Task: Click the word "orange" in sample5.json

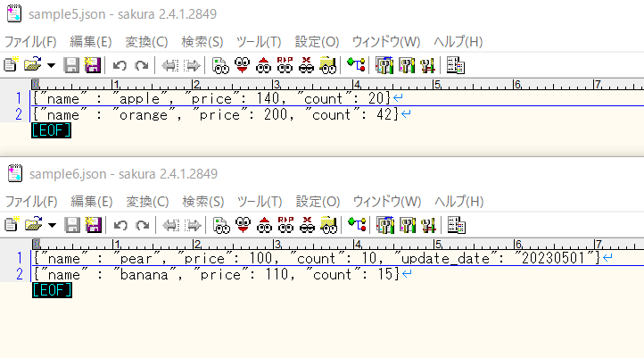Action: (144, 114)
